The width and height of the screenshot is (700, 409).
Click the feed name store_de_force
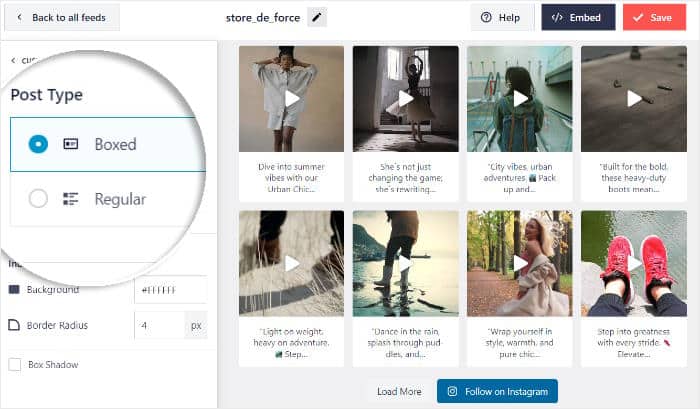[x=262, y=17]
